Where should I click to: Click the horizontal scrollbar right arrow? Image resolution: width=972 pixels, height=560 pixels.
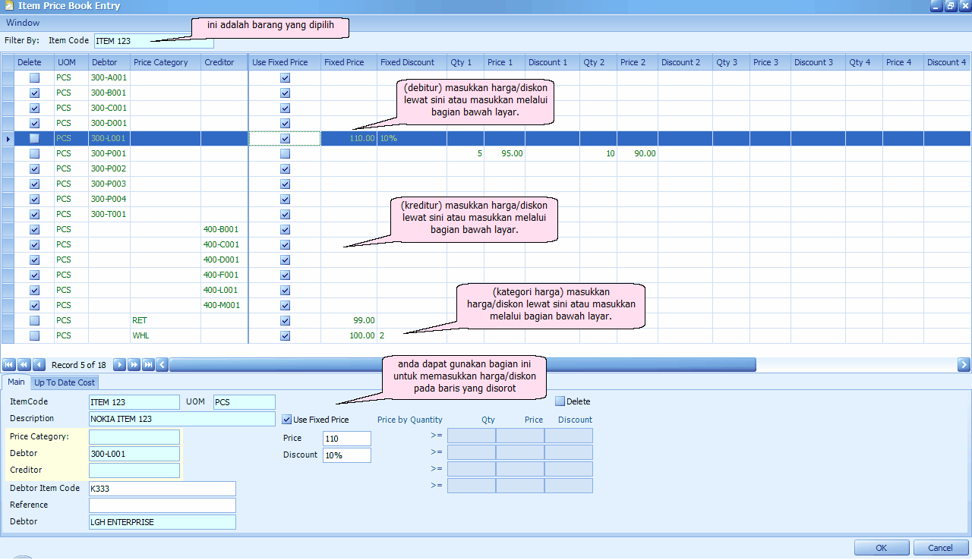[964, 365]
